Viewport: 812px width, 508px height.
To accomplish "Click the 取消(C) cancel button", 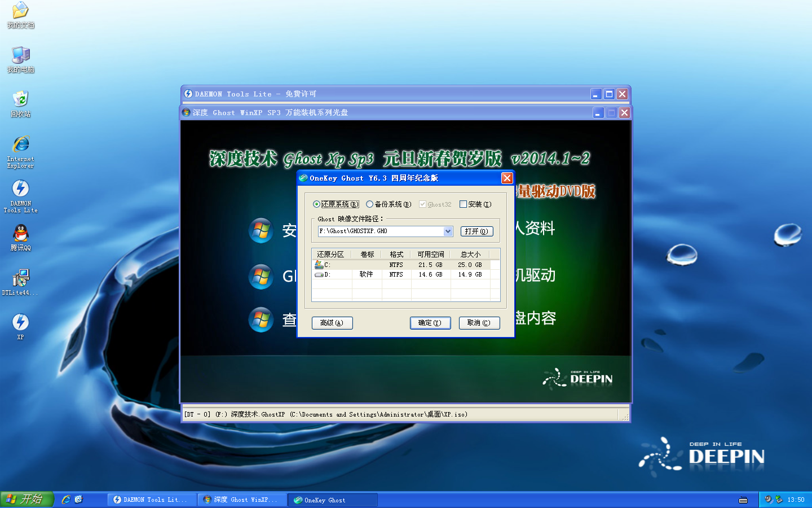I will tap(479, 323).
